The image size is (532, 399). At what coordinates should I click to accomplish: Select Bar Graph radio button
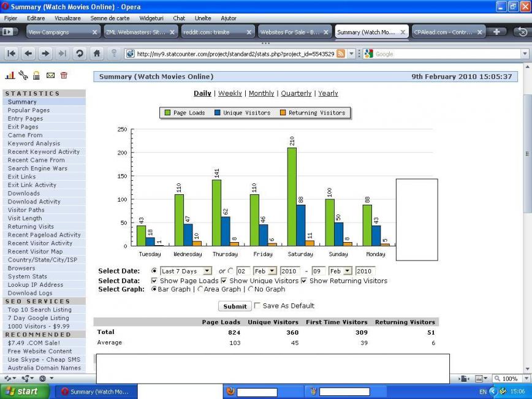click(154, 289)
